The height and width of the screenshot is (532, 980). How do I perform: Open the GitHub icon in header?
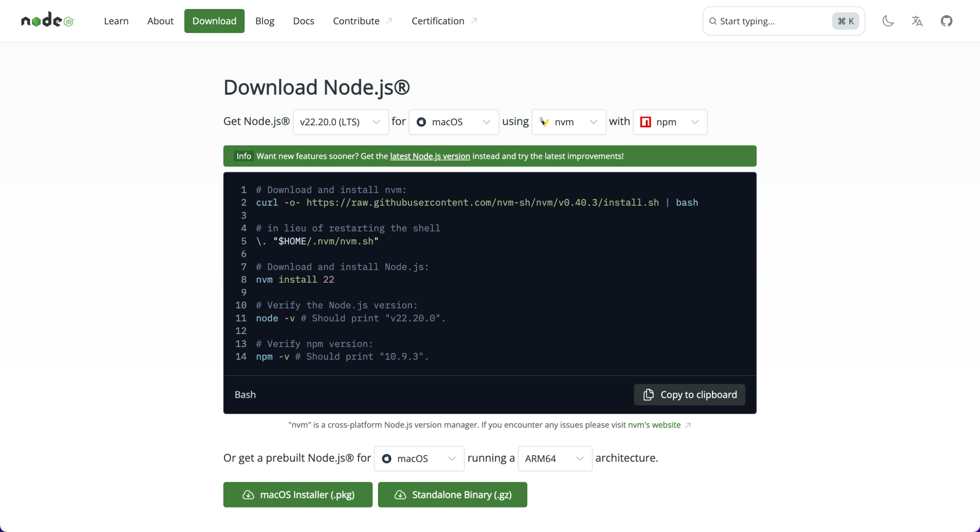point(946,21)
